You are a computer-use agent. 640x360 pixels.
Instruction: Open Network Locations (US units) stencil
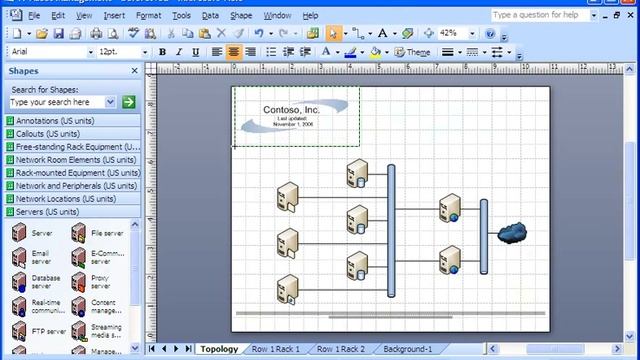coord(73,199)
